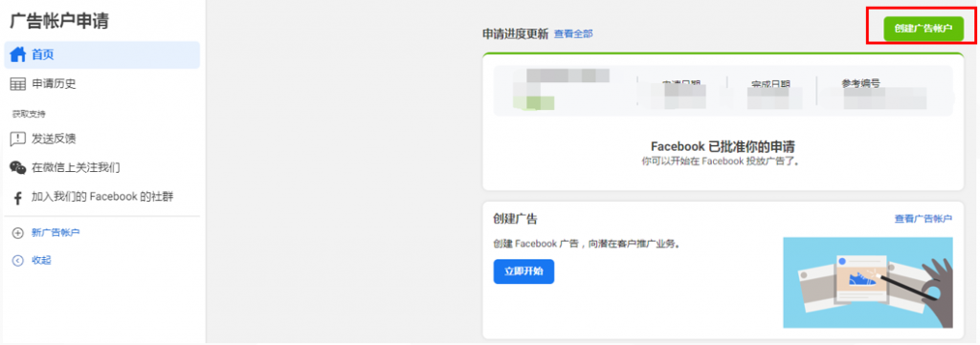Click the ad illustration in 创建广告 card
The height and width of the screenshot is (345, 980).
point(867,282)
